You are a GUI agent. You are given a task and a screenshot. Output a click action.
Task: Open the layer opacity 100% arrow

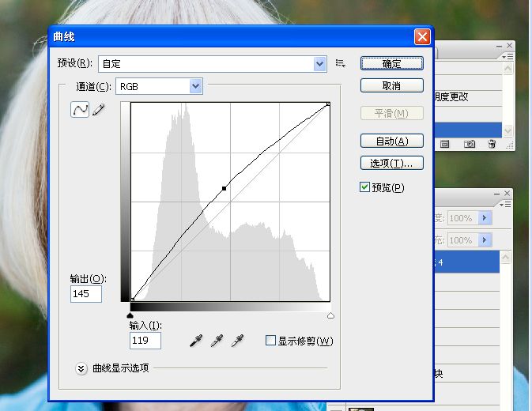[485, 217]
